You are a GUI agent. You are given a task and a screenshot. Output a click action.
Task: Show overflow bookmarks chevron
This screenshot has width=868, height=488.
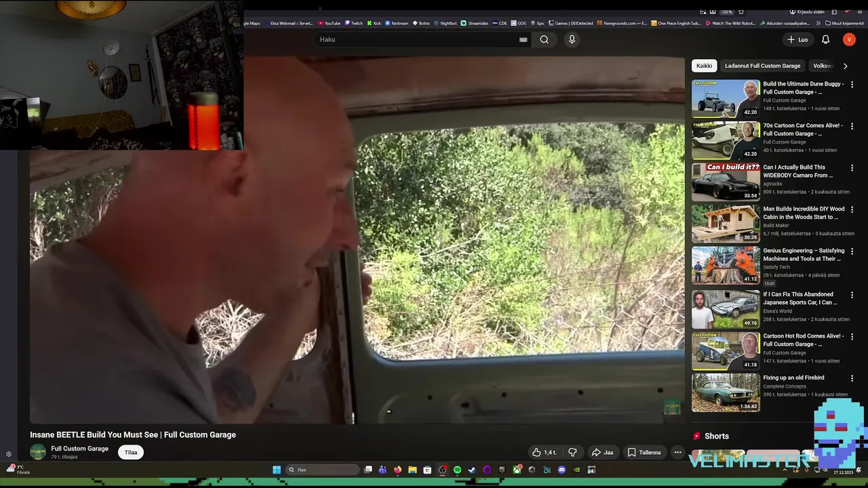point(818,23)
